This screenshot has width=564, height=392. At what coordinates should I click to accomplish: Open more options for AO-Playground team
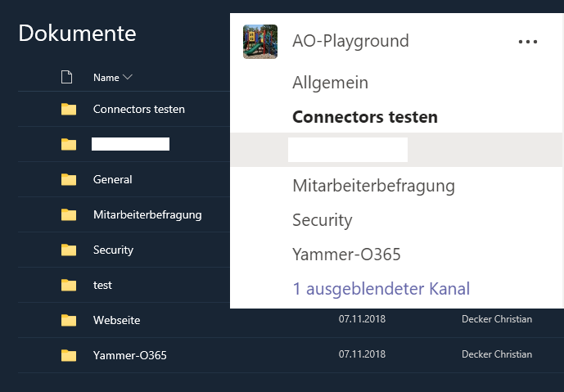tap(528, 42)
